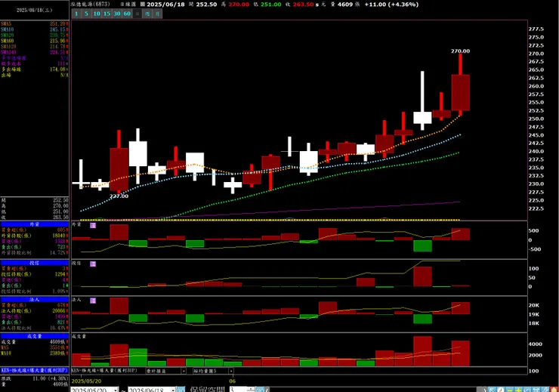
Task: Click the 270.00 high price label on chart
Action: pos(460,51)
